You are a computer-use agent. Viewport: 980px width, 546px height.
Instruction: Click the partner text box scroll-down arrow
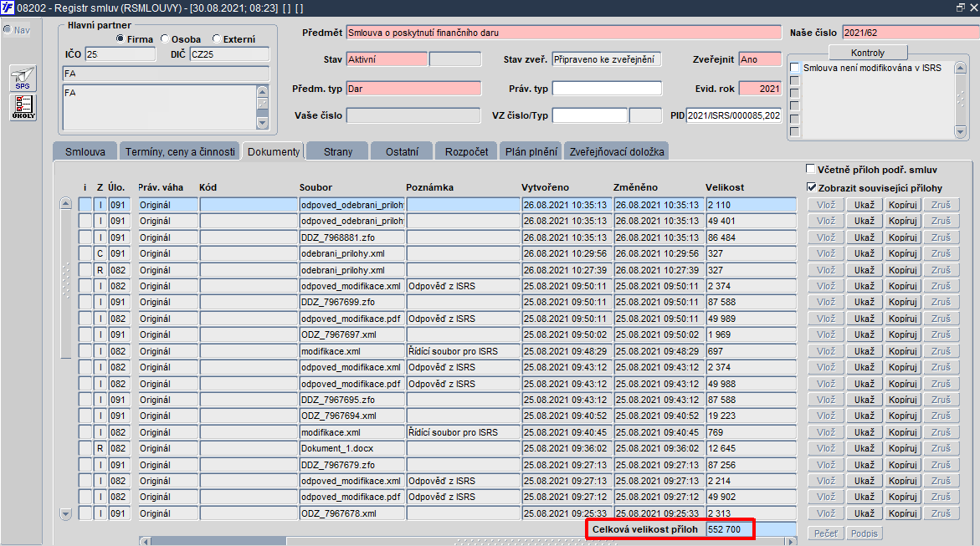263,123
